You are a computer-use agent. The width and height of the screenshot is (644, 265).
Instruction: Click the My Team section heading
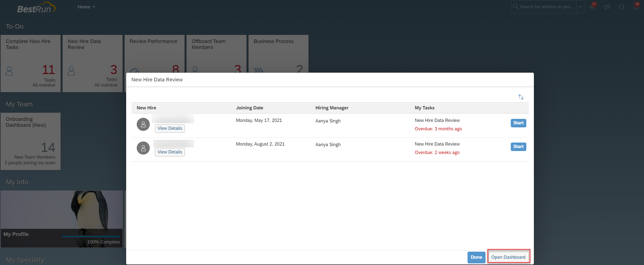[19, 104]
